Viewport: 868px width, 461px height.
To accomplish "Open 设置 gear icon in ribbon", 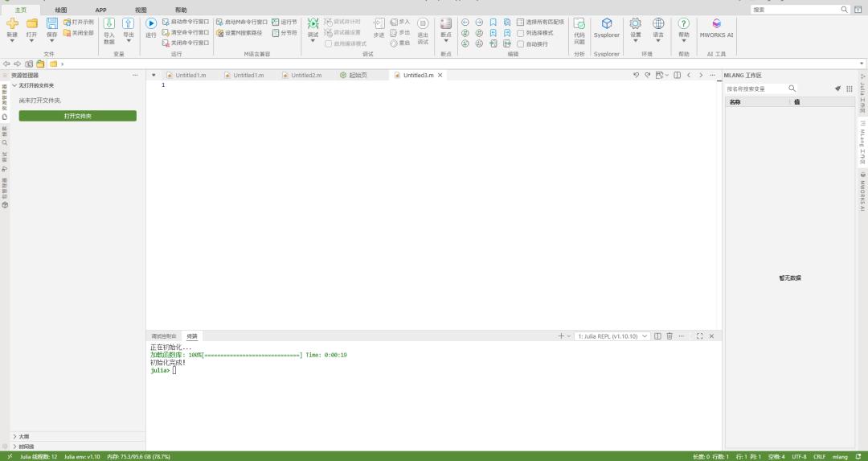I will point(636,23).
